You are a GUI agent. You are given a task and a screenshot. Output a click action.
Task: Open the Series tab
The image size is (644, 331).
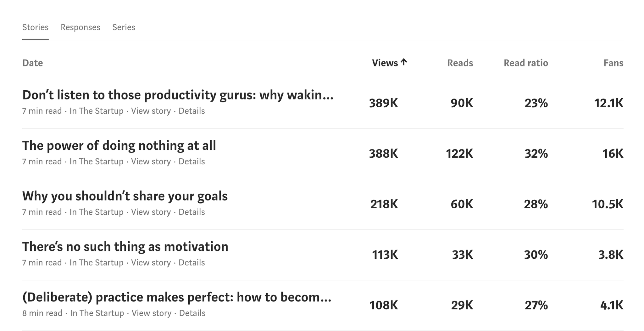124,27
